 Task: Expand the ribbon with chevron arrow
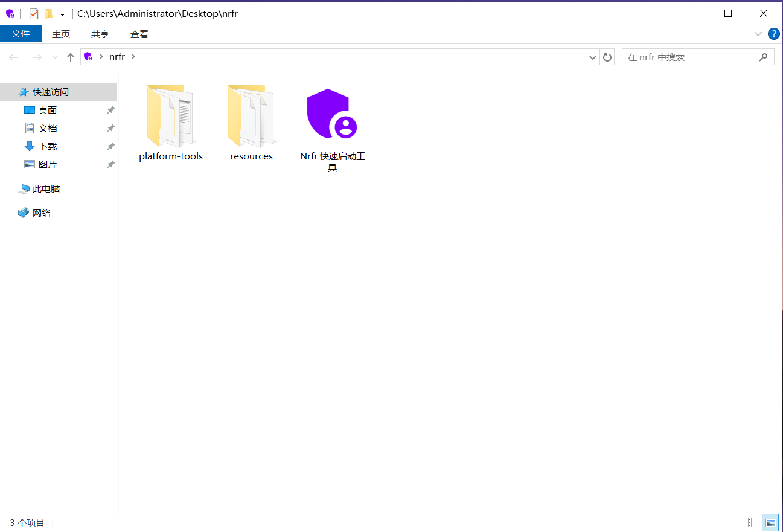[x=758, y=34]
